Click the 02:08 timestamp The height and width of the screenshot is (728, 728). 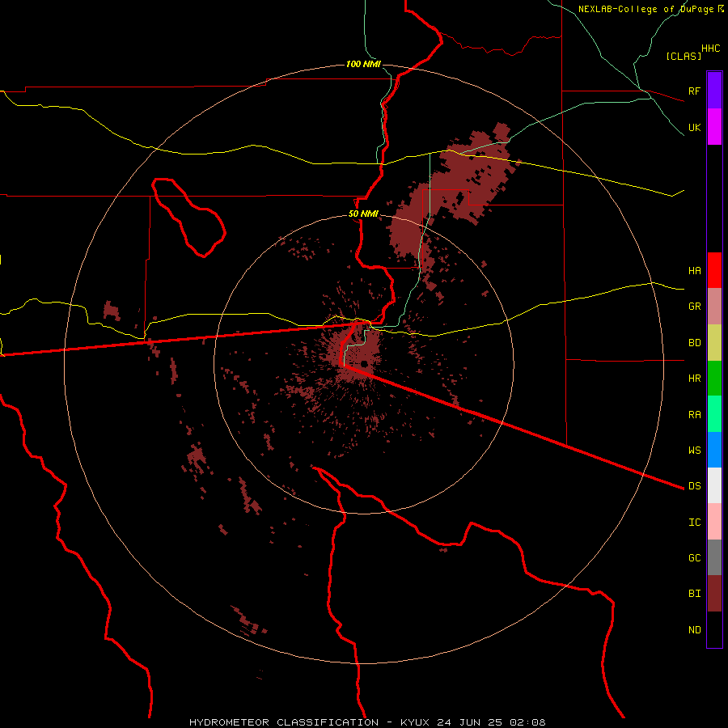click(527, 722)
